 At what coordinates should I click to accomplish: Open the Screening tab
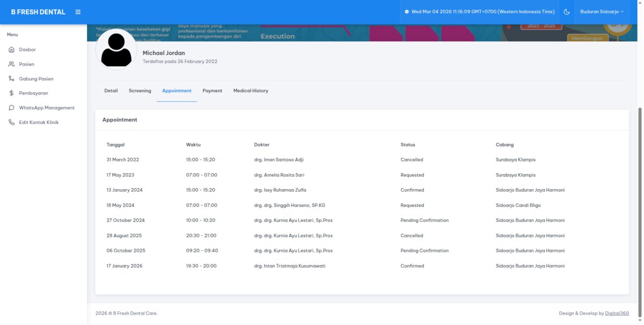140,91
